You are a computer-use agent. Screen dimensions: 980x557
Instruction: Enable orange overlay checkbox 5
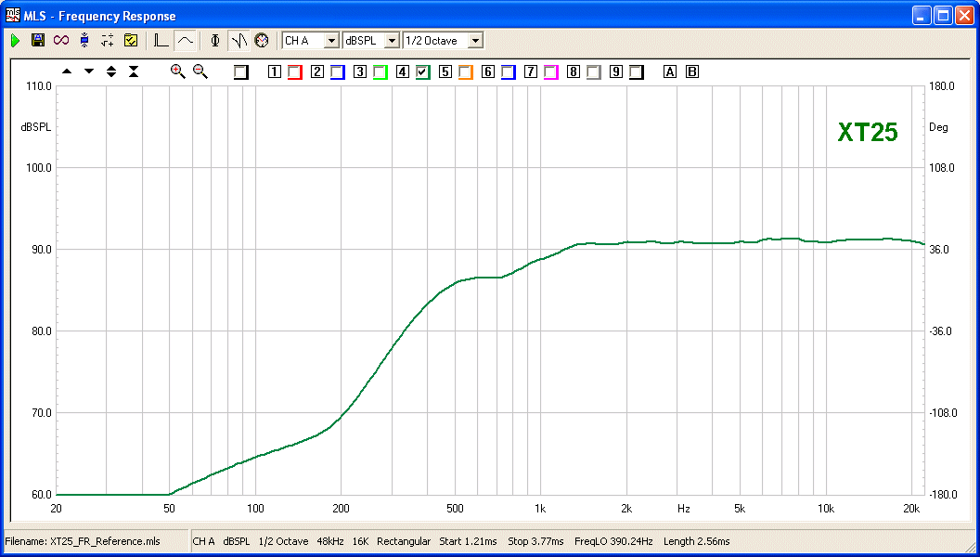[x=466, y=72]
